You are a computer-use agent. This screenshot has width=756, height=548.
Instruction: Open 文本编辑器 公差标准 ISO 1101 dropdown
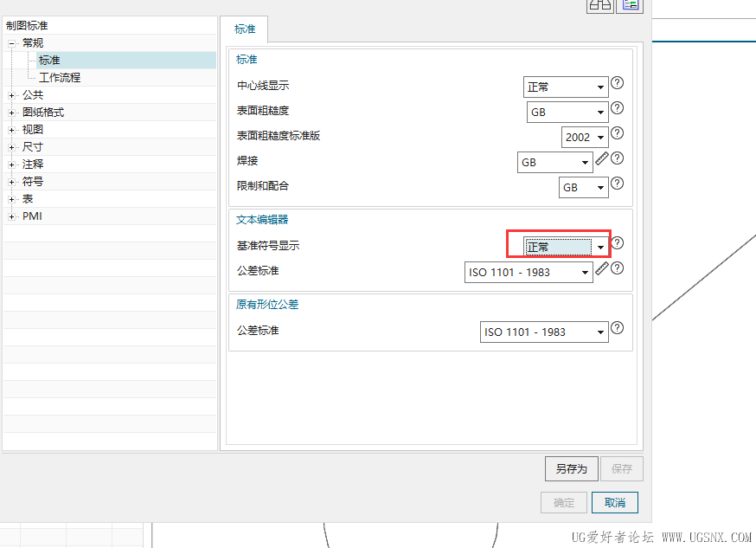tap(529, 272)
